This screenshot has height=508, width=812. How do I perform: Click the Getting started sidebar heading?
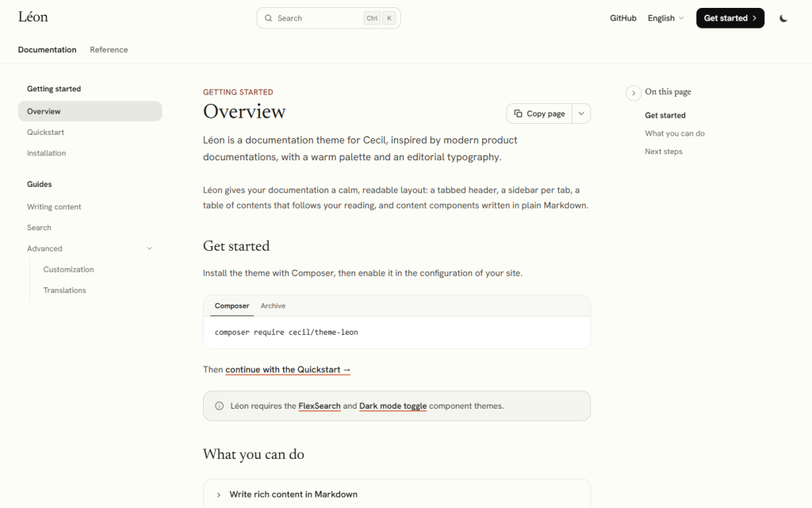tap(54, 89)
